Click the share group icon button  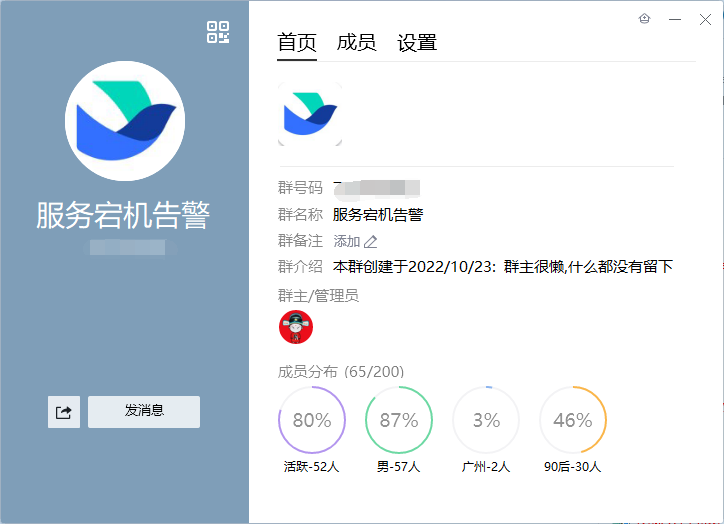[64, 412]
